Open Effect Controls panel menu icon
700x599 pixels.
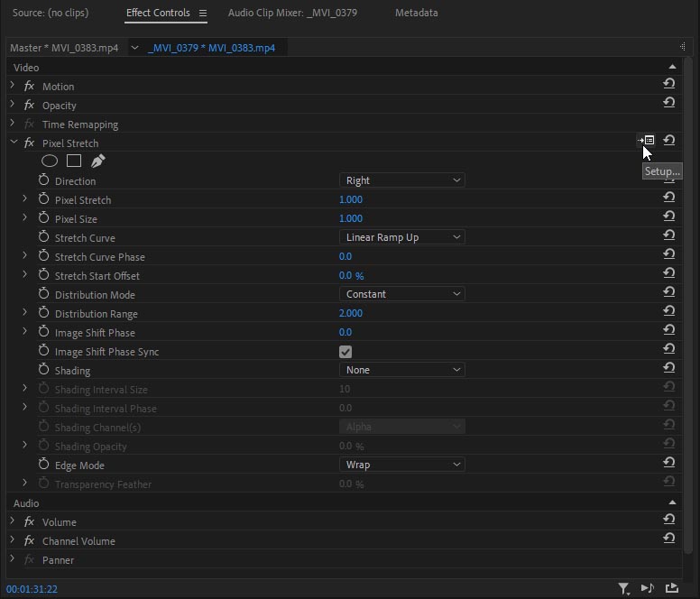203,14
